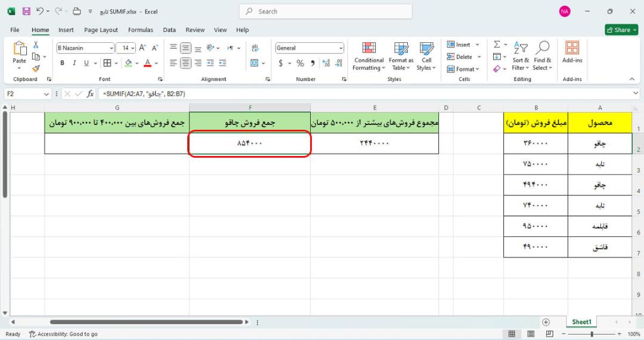Apply the Borders icon
This screenshot has height=340, width=644.
(x=107, y=63)
